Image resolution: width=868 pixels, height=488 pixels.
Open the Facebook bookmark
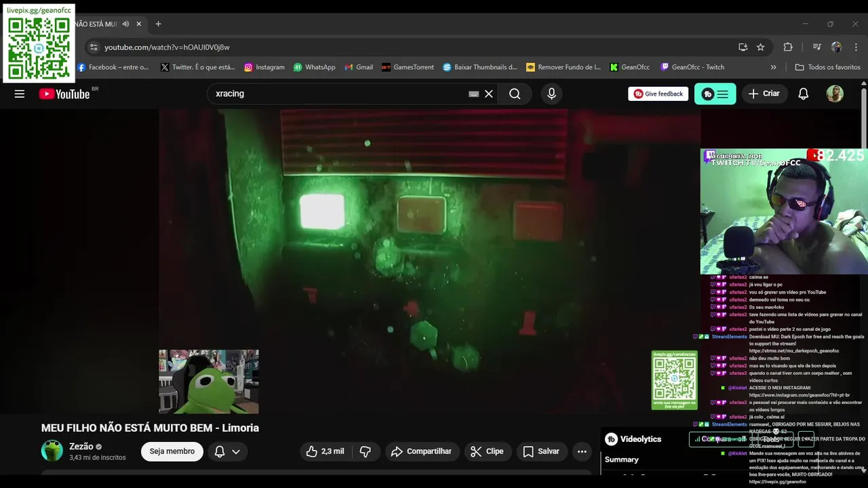(x=113, y=67)
